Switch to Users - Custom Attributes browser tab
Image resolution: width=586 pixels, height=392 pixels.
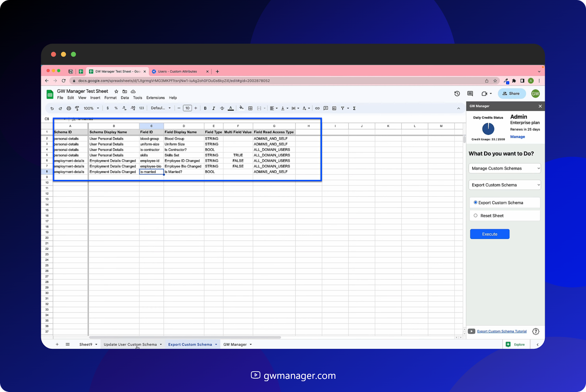pos(177,71)
